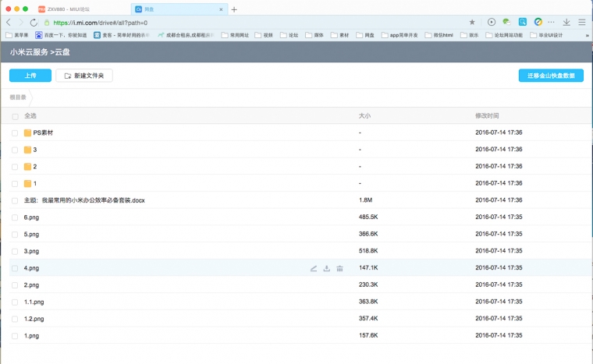Expand the bookmarks bar overflow chevron
This screenshot has height=364, width=593.
click(x=587, y=35)
